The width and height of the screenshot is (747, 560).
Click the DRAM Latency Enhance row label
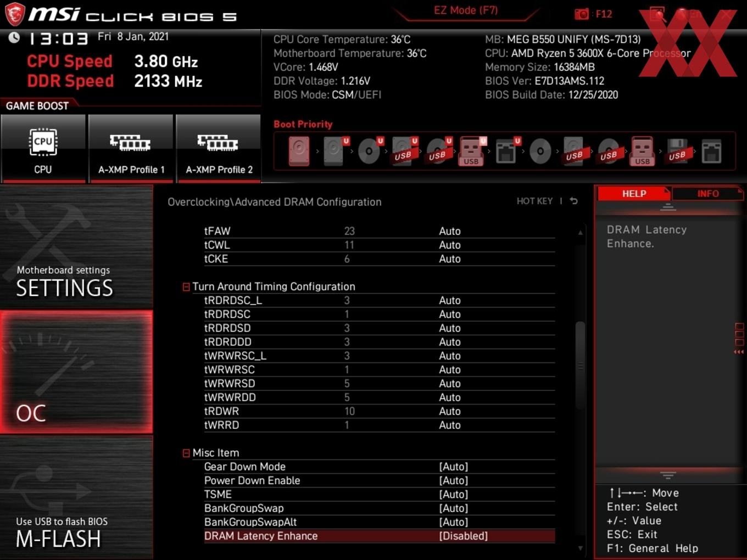261,536
